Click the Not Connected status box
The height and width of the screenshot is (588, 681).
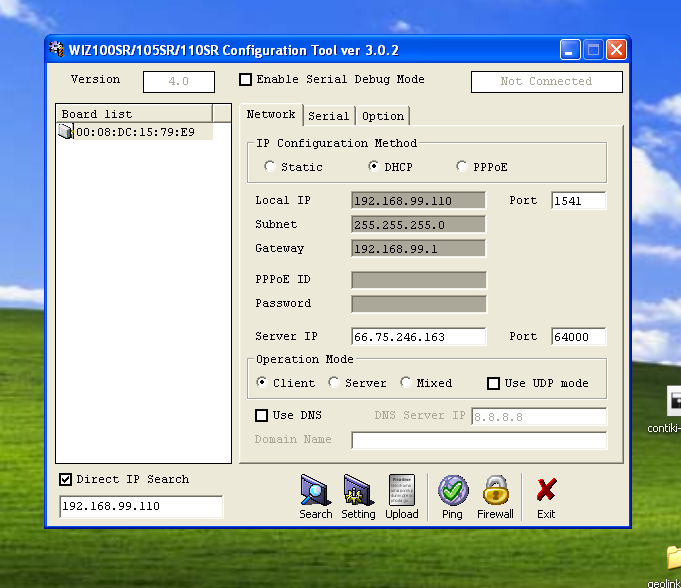(x=547, y=82)
